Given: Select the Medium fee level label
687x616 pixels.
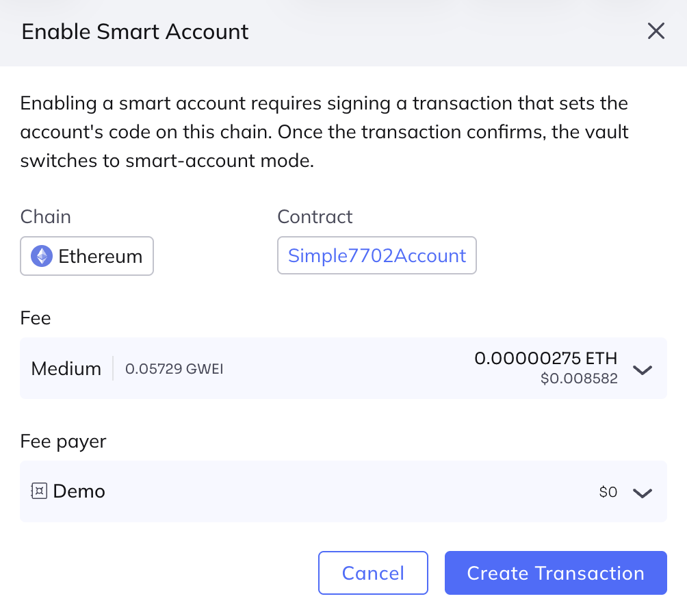Looking at the screenshot, I should click(66, 369).
